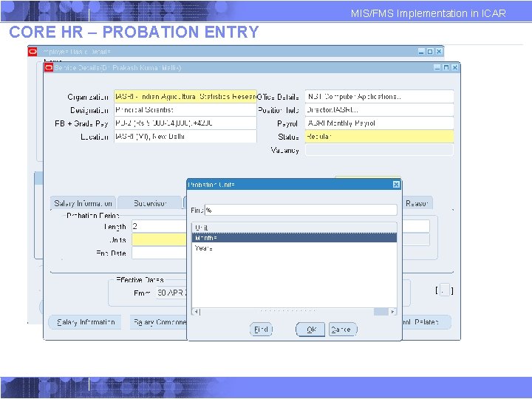
Task: Select Years in the unit list
Action: [x=294, y=248]
